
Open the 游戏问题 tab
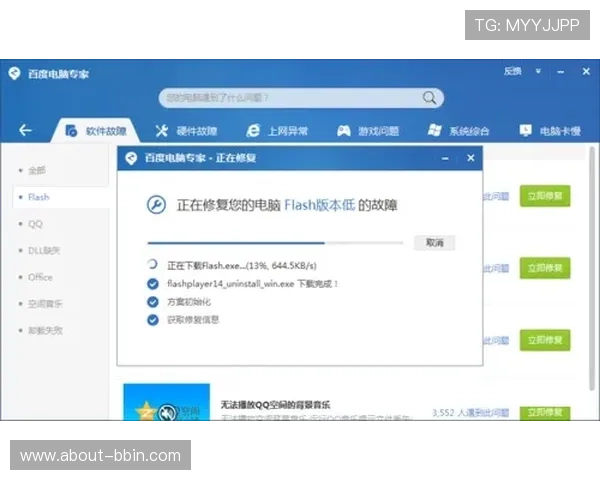368,131
